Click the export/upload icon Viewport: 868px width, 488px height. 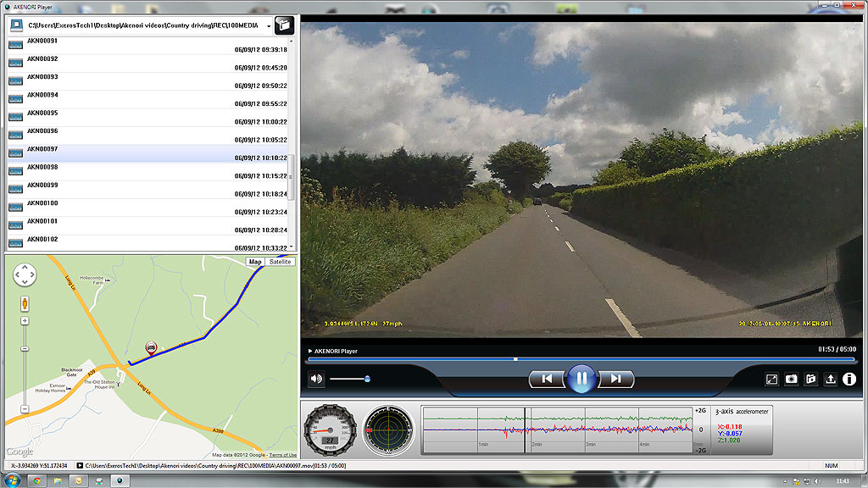830,379
